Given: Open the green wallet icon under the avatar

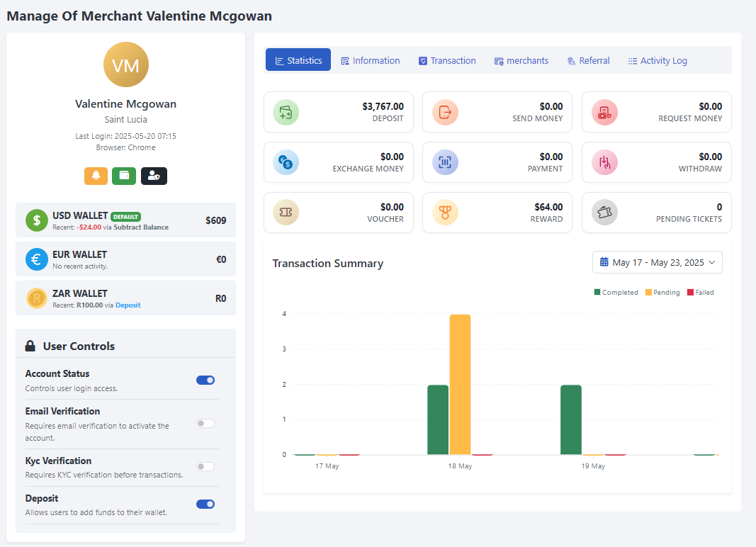Looking at the screenshot, I should 125,176.
